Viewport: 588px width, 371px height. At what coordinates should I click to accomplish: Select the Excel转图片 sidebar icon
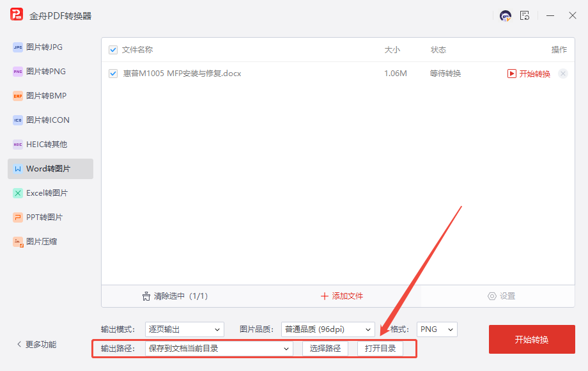tap(18, 193)
